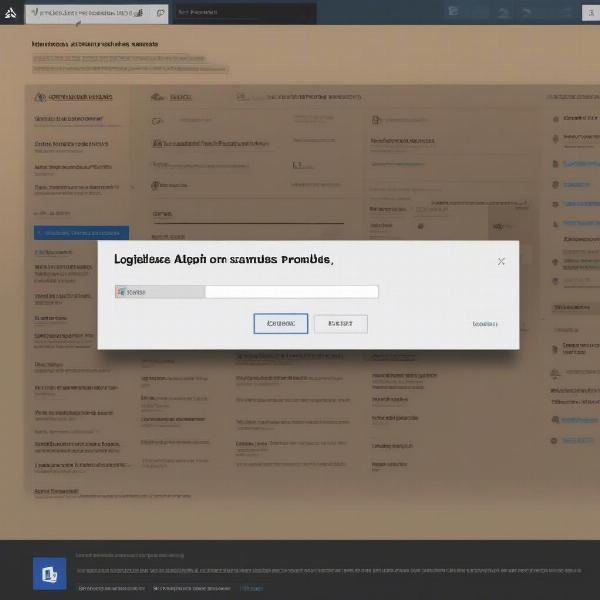Click the blue-outlined primary button in the dialog
This screenshot has height=600, width=600.
point(280,323)
